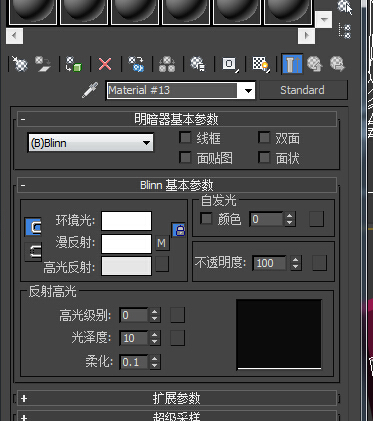Click the 自发光 value field
Screen dimensions: 373x421
[266, 219]
